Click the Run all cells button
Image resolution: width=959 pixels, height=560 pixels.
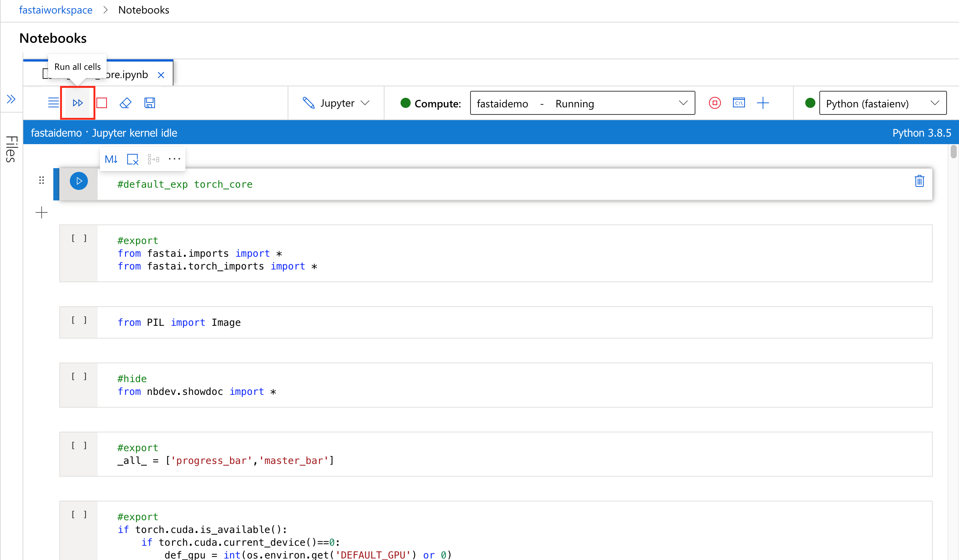77,103
